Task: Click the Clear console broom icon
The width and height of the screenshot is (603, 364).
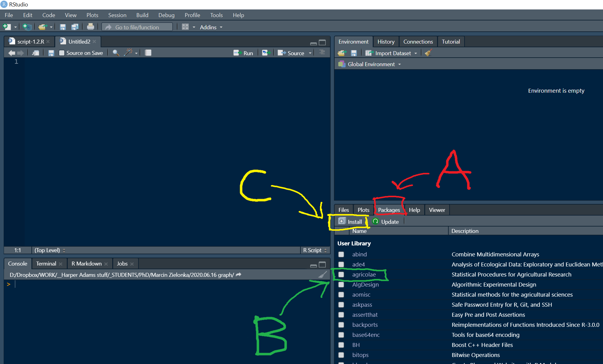Action: tap(322, 275)
